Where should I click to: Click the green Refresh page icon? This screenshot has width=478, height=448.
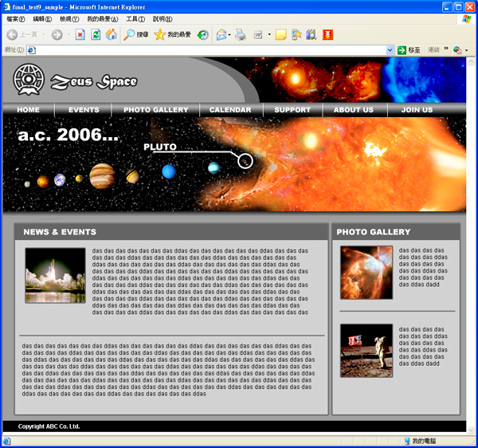[96, 34]
